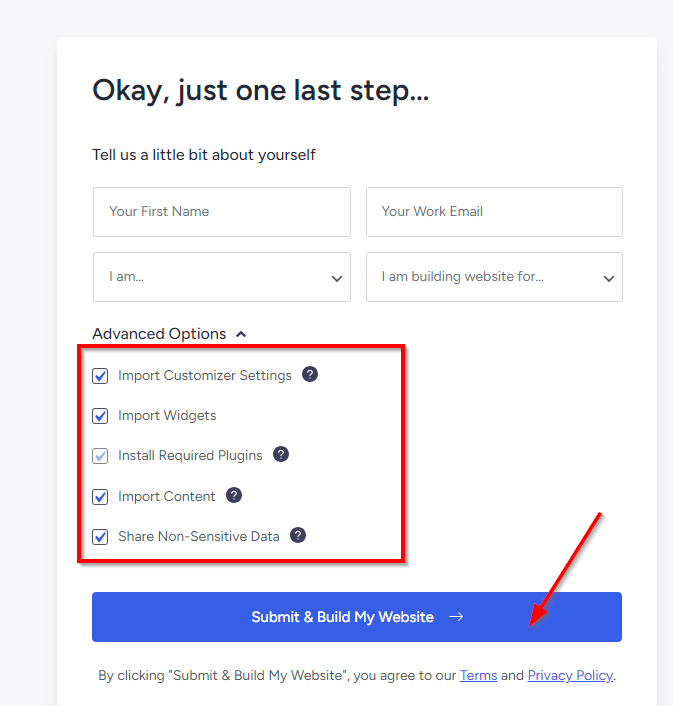This screenshot has width=673, height=706.
Task: Toggle Import Widgets checkbox
Action: (100, 416)
